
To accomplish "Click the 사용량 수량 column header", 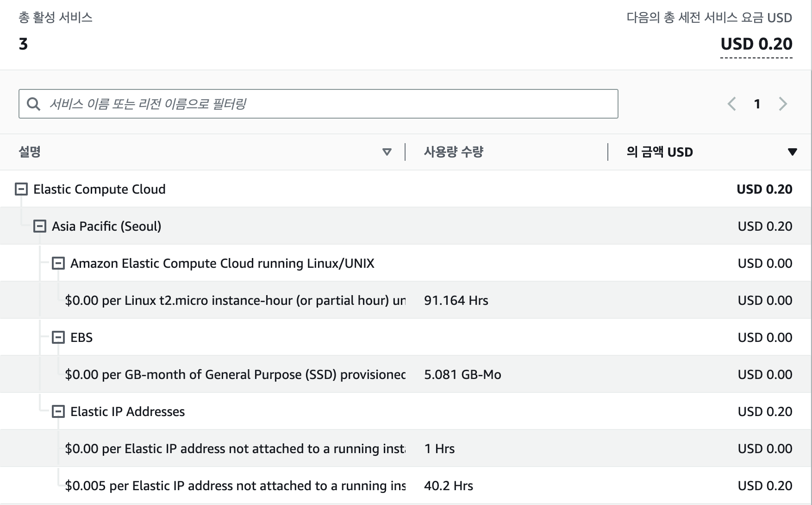I will [454, 152].
